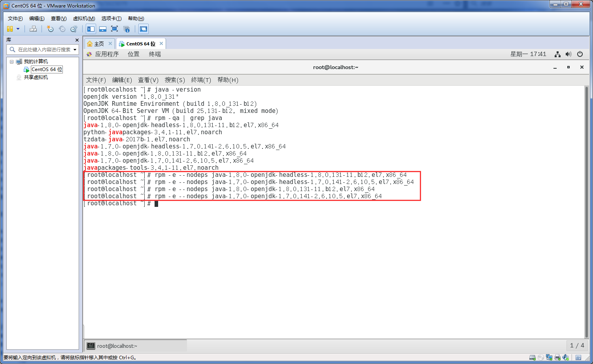The width and height of the screenshot is (593, 364).
Task: Select 共享虚拟机 in the library tree
Action: [x=36, y=77]
